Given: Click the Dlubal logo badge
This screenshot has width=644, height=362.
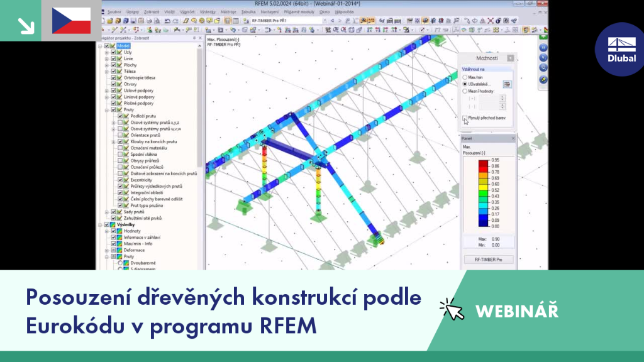Looking at the screenshot, I should point(621,49).
